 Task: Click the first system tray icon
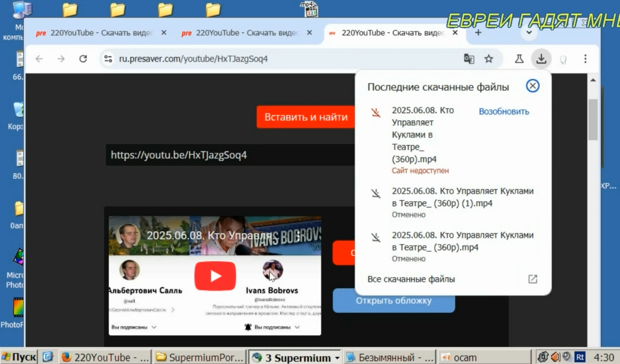tap(543, 357)
